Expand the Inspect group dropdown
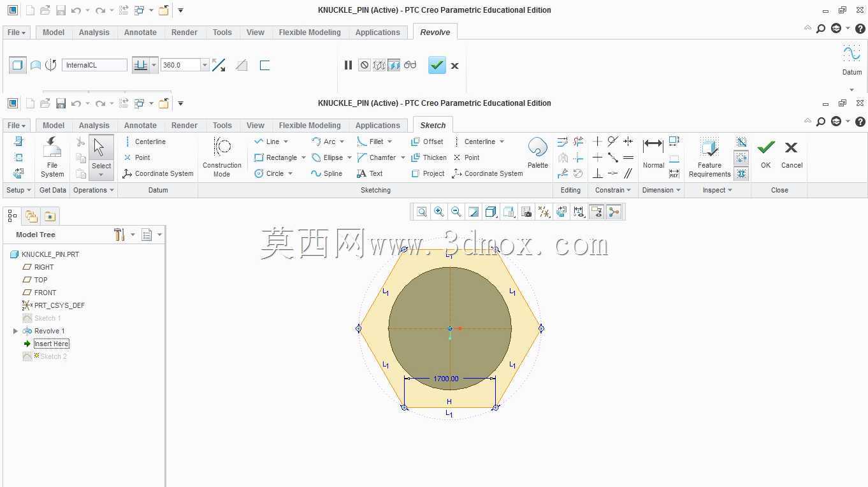Image resolution: width=868 pixels, height=487 pixels. tap(718, 190)
